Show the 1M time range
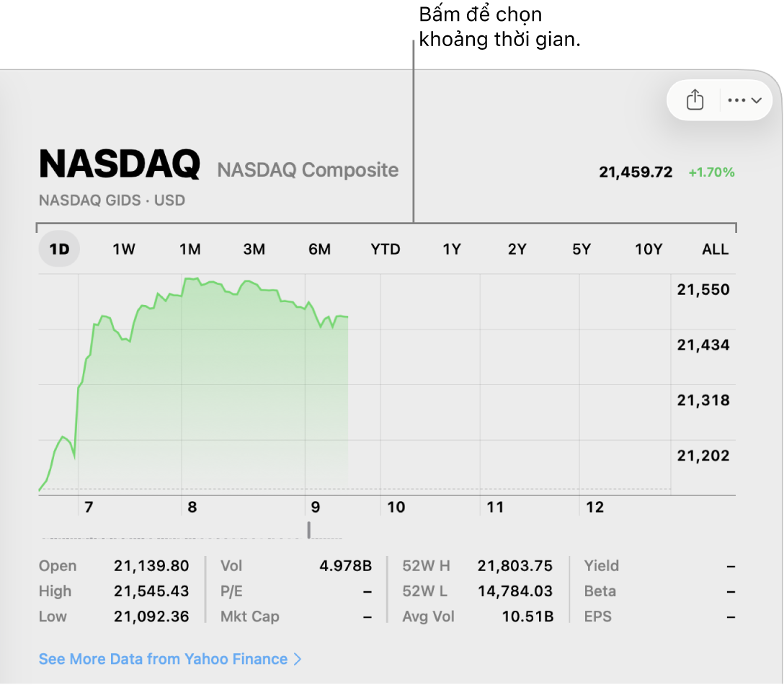Image resolution: width=784 pixels, height=685 pixels. 190,249
